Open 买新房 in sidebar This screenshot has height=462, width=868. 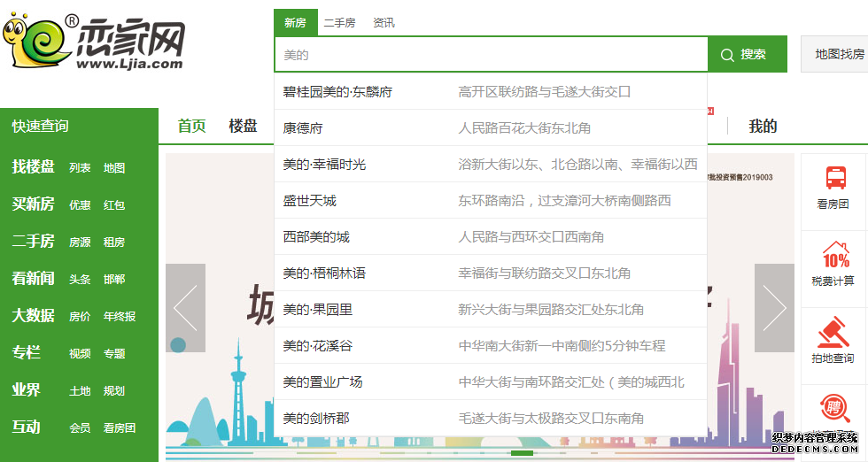coord(34,204)
